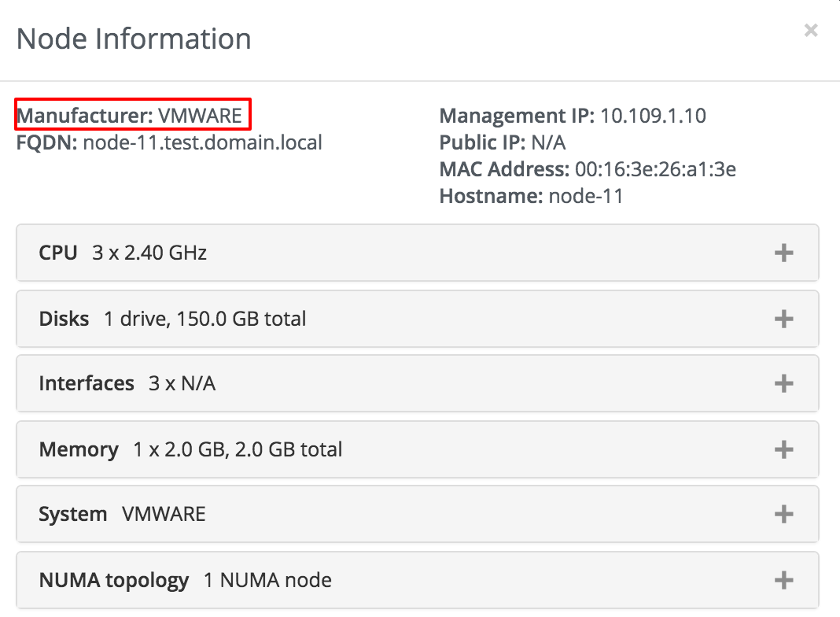This screenshot has height=617, width=840.
Task: Expand CPU section with plus icon
Action: [783, 253]
